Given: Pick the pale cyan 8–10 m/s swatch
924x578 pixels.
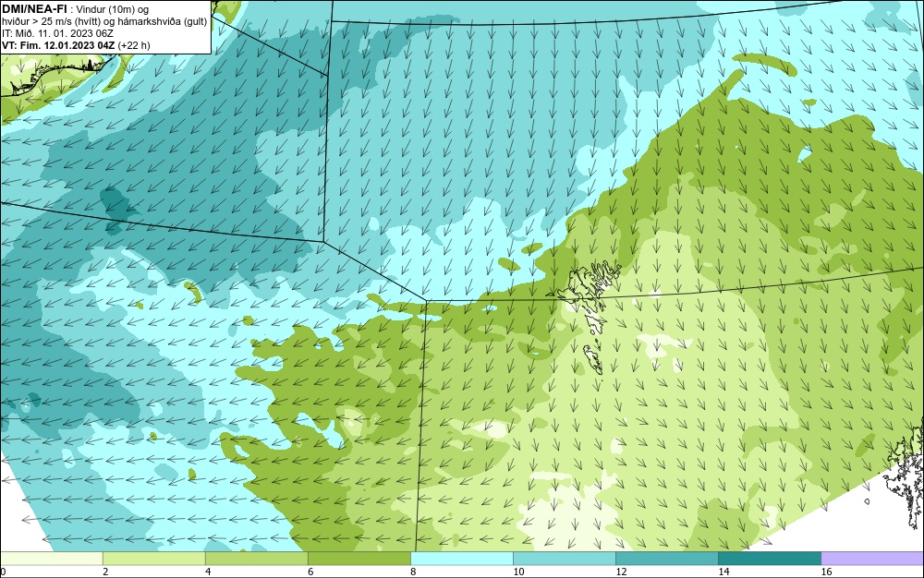Looking at the screenshot, I should (461, 558).
